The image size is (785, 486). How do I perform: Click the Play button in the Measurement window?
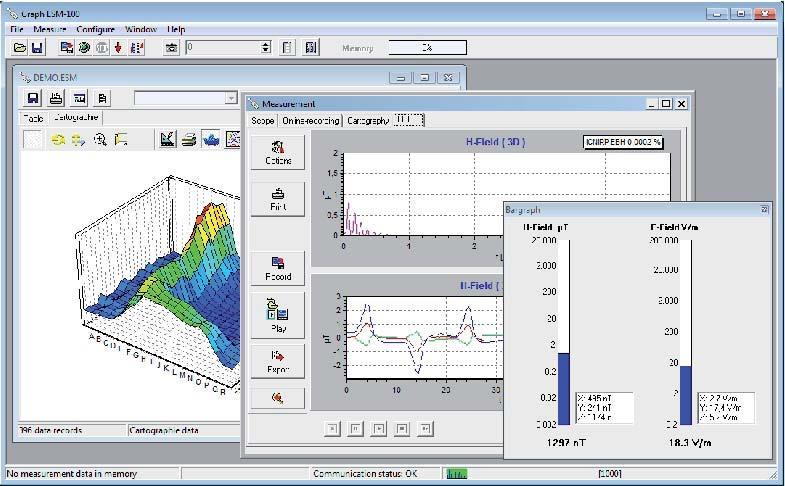point(278,315)
